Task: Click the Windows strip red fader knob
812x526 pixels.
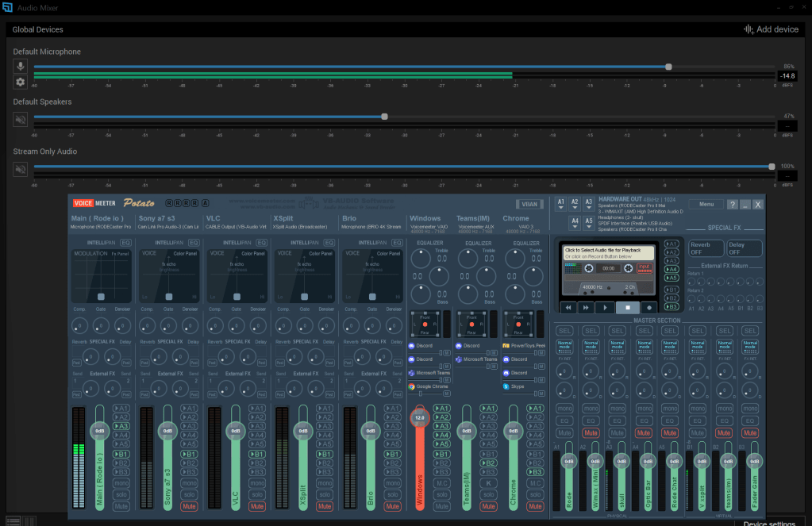Action: (419, 417)
